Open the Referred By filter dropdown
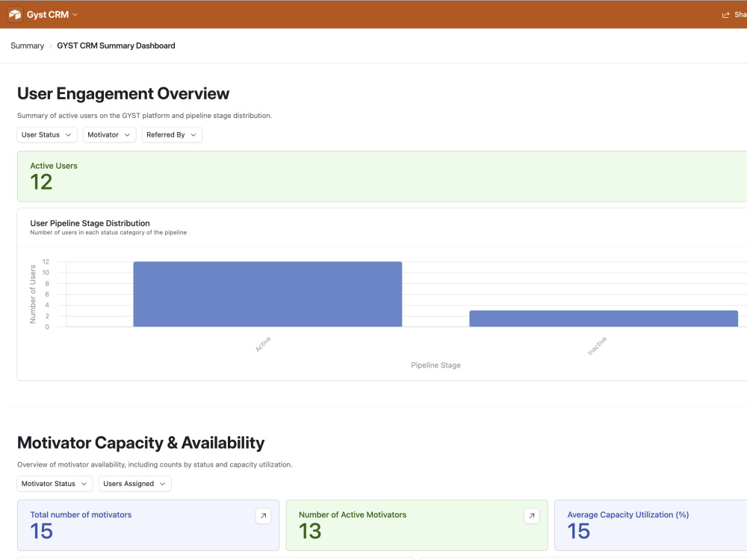The height and width of the screenshot is (560, 747). [x=172, y=134]
